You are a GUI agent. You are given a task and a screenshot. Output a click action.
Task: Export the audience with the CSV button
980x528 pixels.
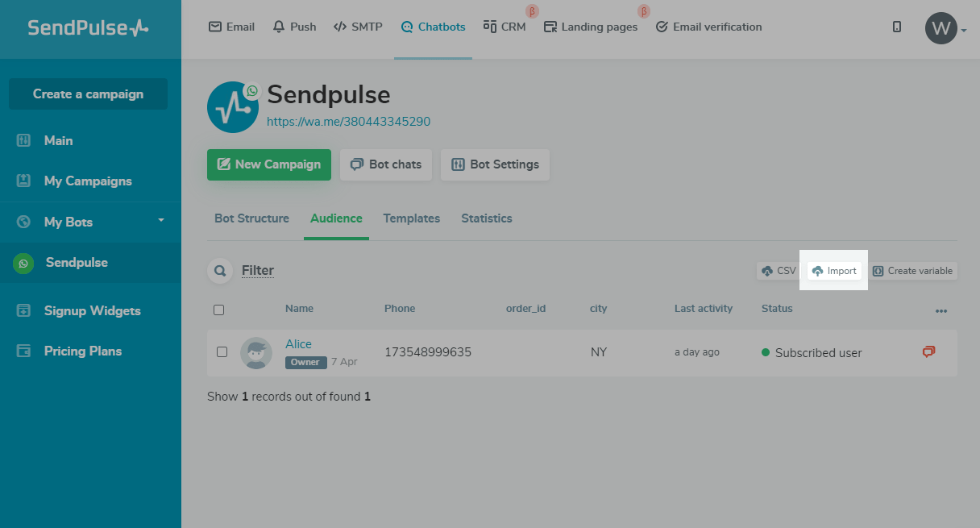[779, 271]
